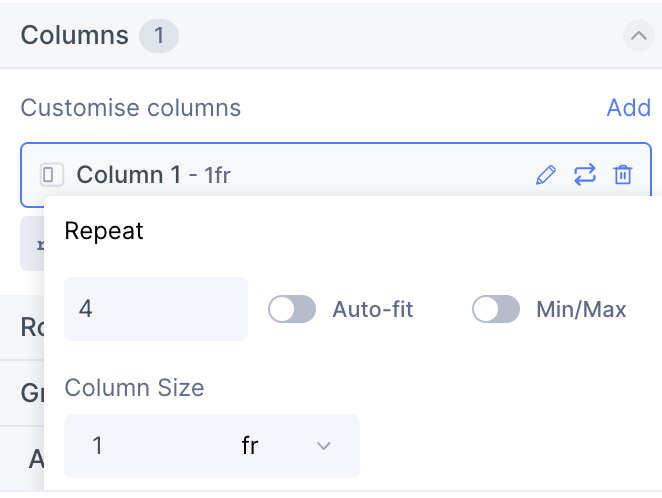Screen dimensions: 662x498
Task: Click the Columns section header title
Action: click(x=75, y=35)
